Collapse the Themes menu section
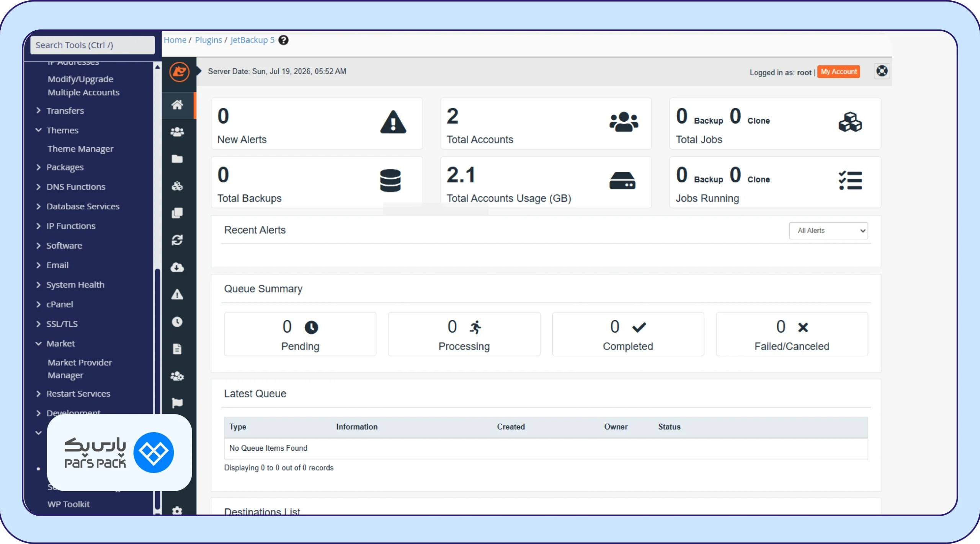This screenshot has width=980, height=544. point(38,130)
